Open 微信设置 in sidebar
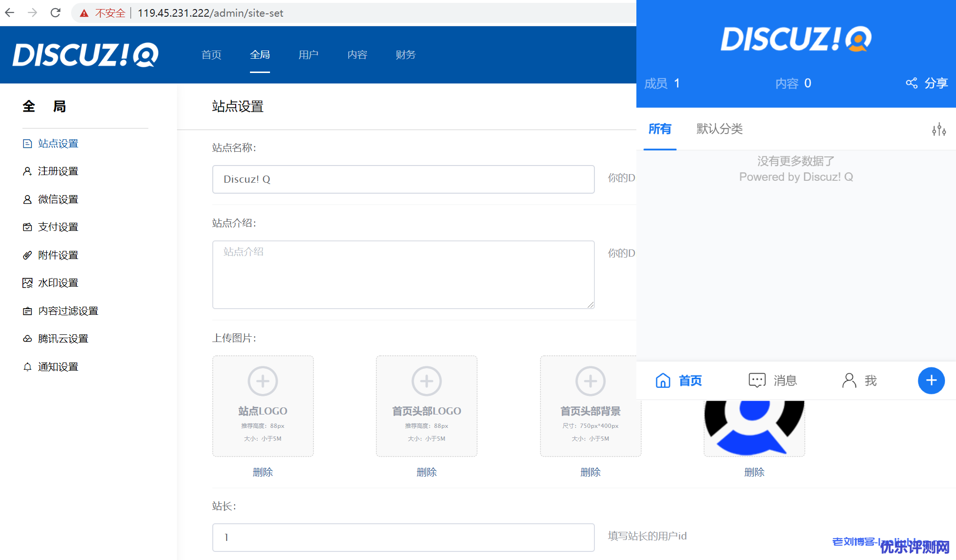 click(58, 199)
